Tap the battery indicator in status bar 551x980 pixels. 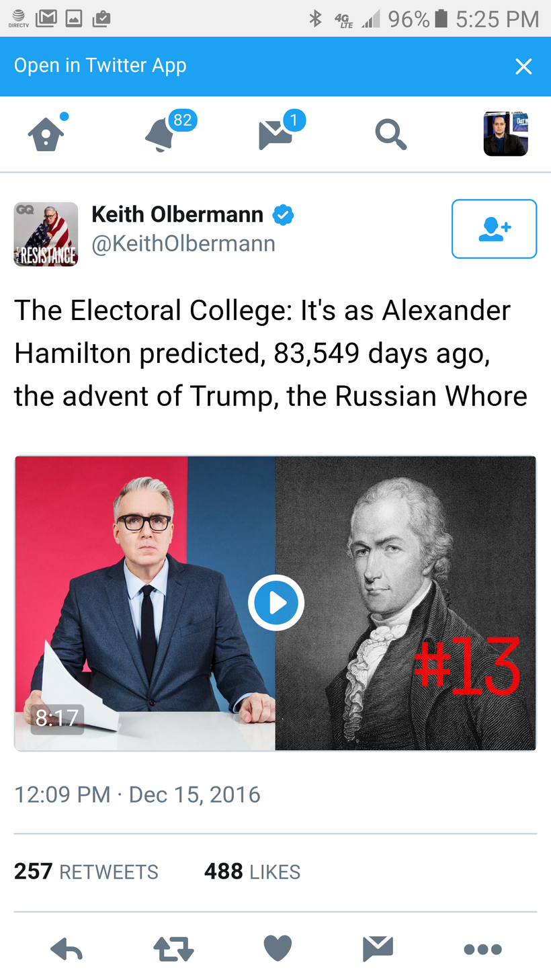coord(441,18)
